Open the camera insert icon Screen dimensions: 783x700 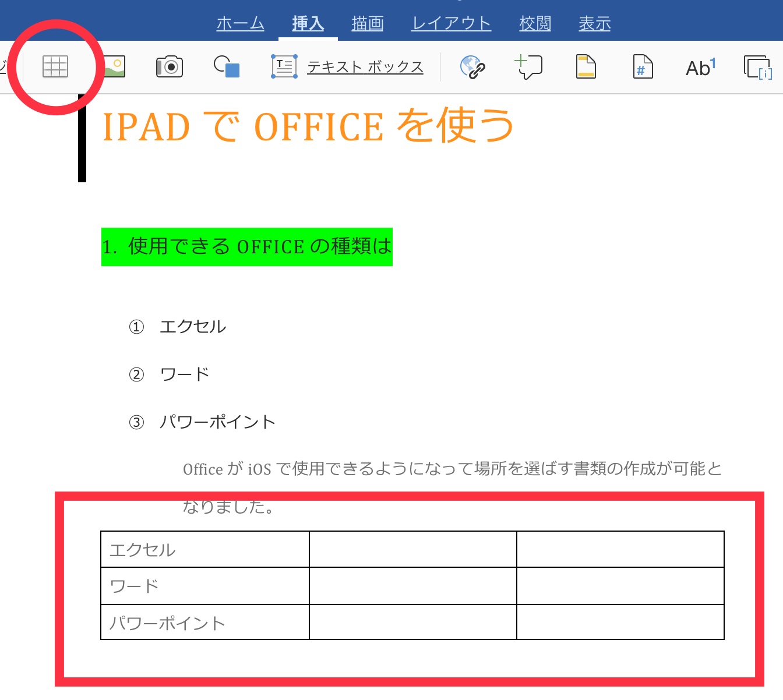point(170,67)
